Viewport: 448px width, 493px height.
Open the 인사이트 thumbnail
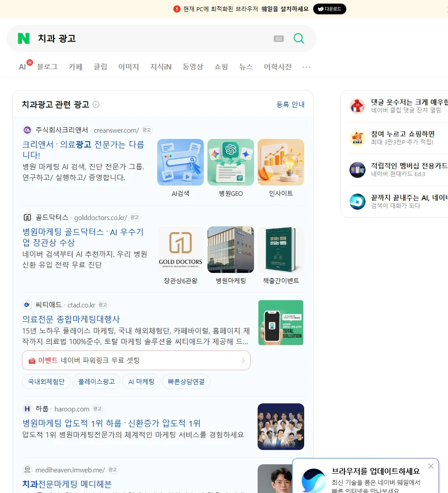(281, 162)
